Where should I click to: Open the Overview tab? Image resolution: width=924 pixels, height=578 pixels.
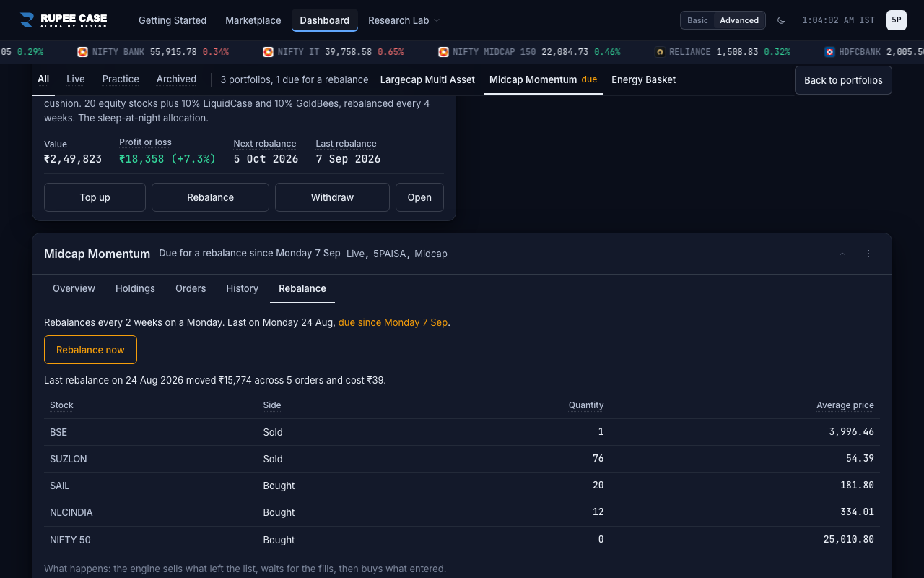coord(74,288)
